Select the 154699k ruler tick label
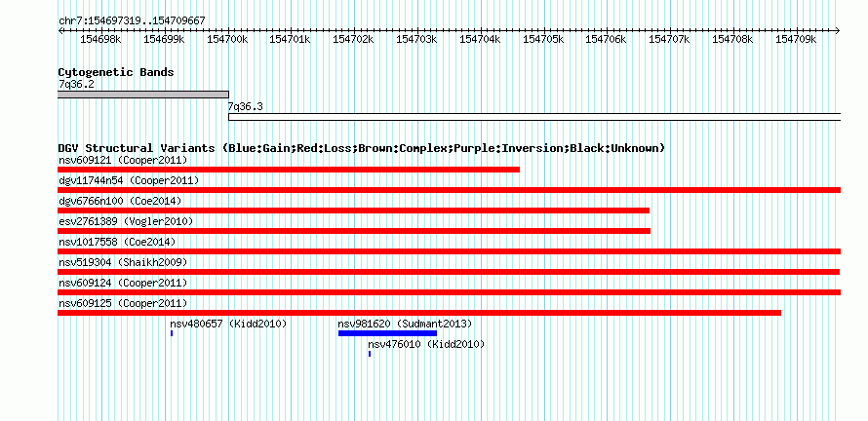Viewport: 868px width, 421px height. point(164,39)
